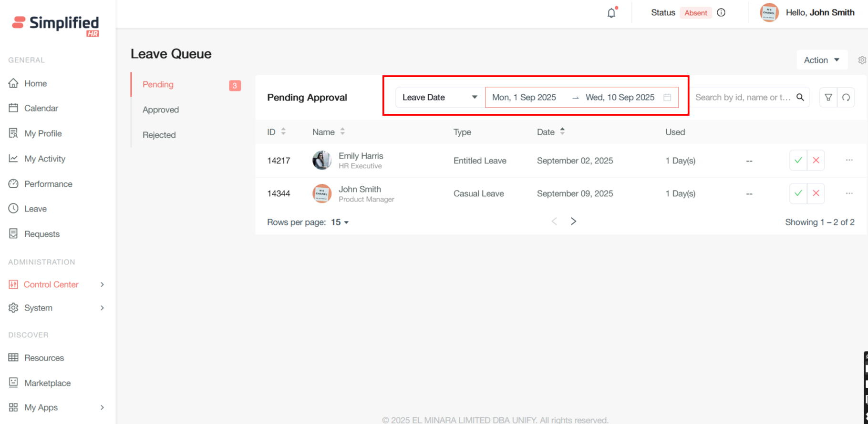This screenshot has width=868, height=424.
Task: Open Control Center in the sidebar
Action: tap(51, 284)
